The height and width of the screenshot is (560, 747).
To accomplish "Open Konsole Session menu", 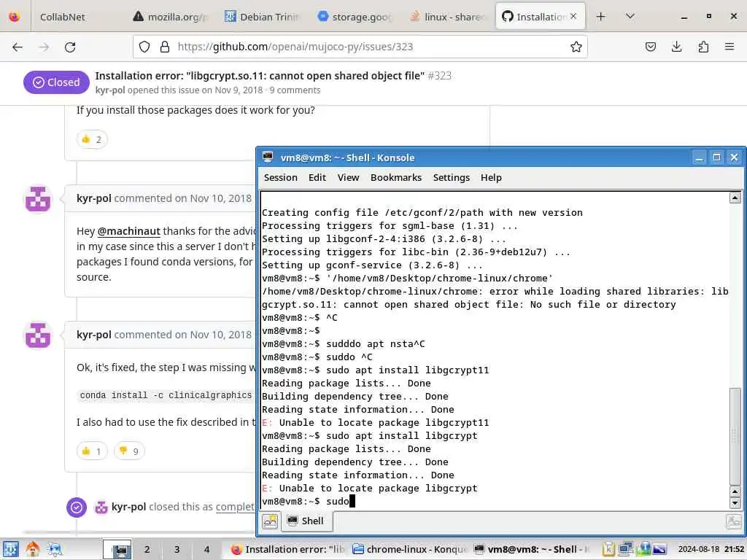I will pyautogui.click(x=281, y=178).
